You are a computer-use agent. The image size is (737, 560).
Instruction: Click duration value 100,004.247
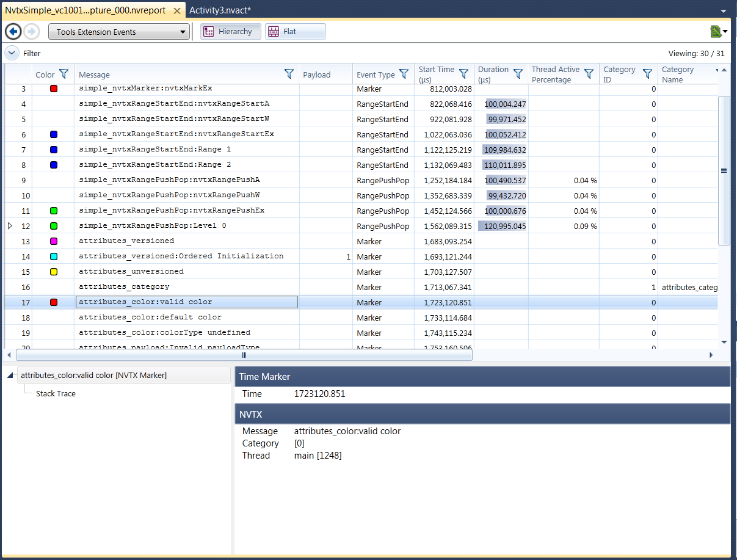tap(506, 104)
